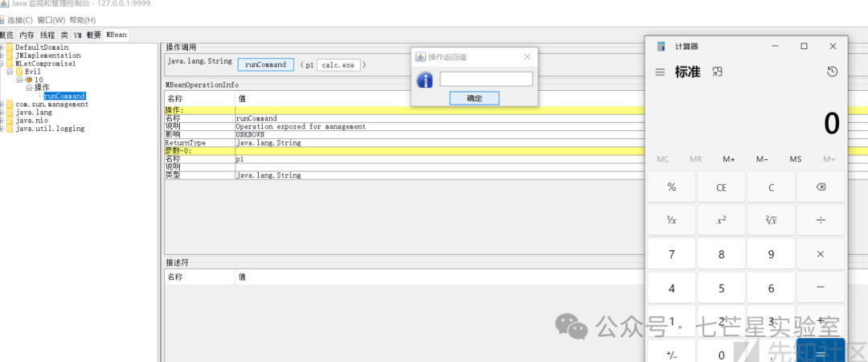Click the Evil folder icon
Viewport: 868px width, 362px height.
coord(19,72)
